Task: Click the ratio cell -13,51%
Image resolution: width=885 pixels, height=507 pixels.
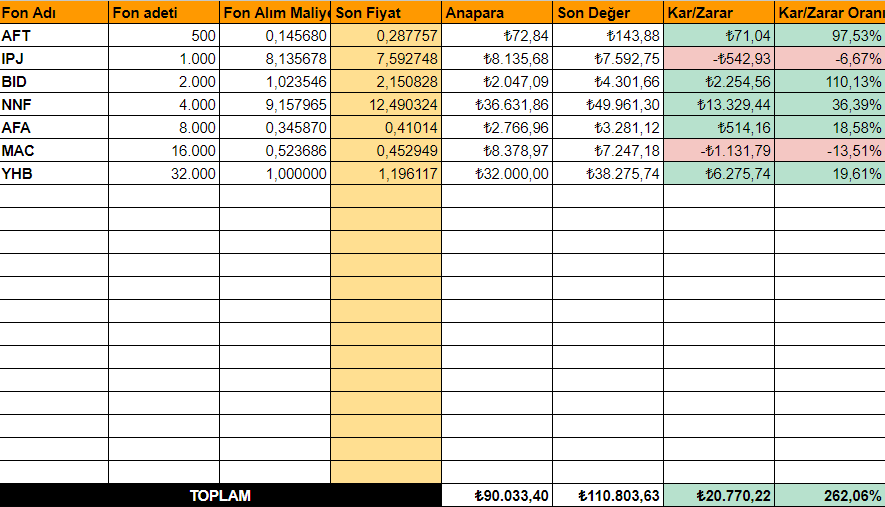Action: 830,151
